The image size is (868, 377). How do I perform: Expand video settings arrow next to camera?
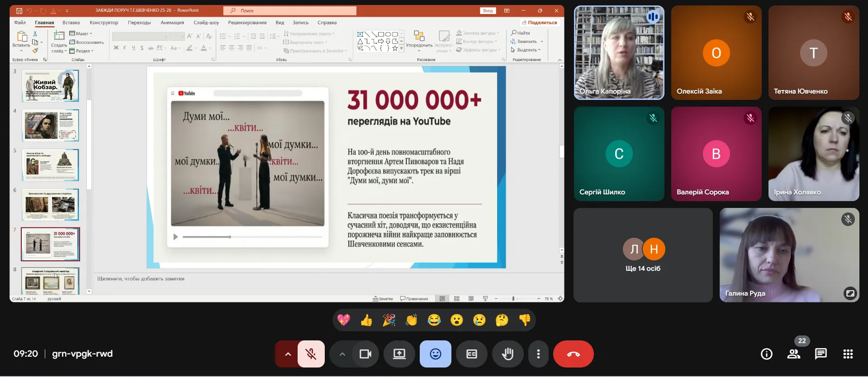(342, 354)
